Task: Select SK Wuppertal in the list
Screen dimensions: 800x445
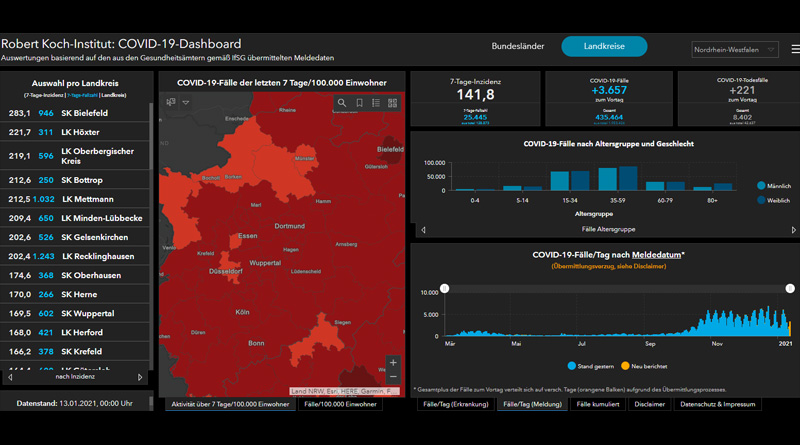Action: point(74,313)
